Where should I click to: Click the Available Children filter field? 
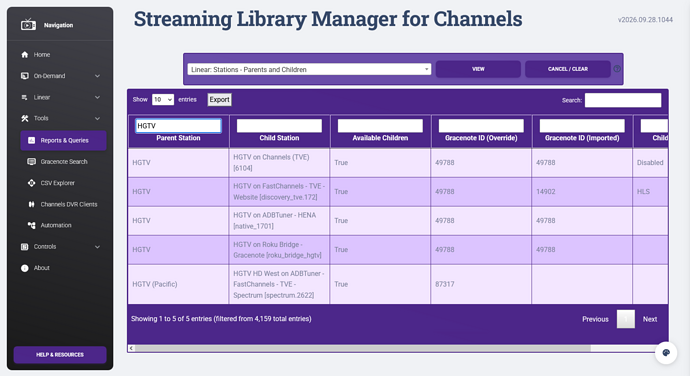tap(380, 125)
